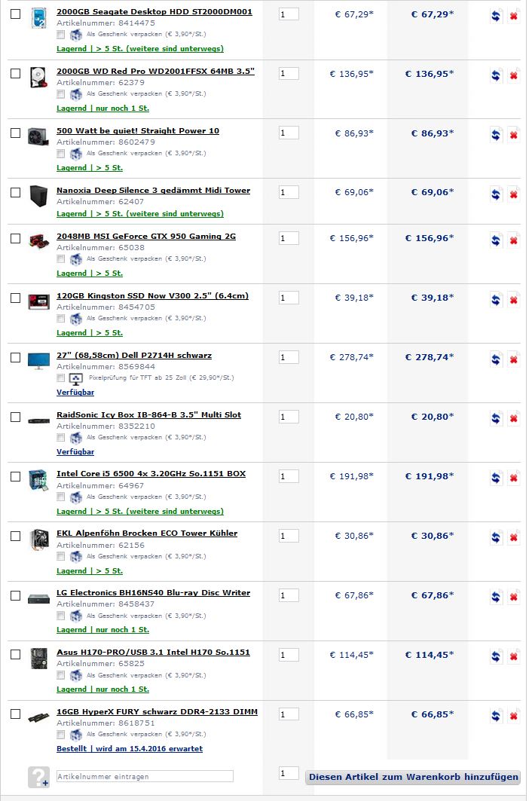
Task: Select checkbox for Nanoxia Deep Silence 3
Action: pos(16,193)
